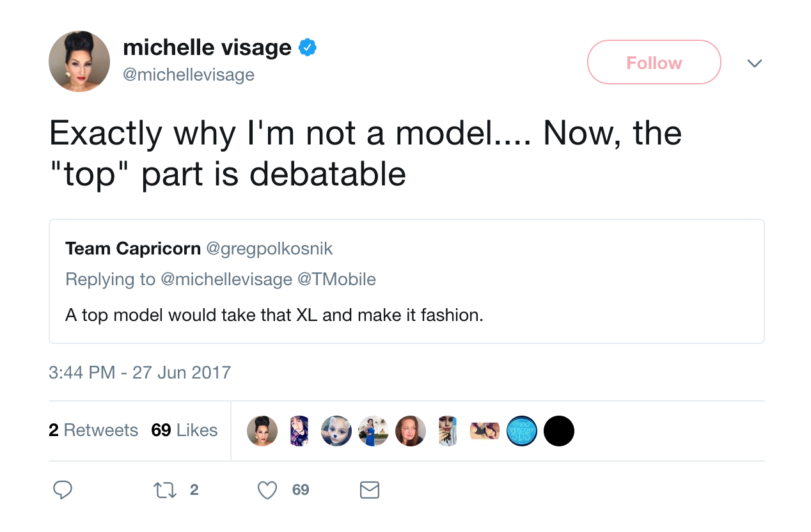Click the liker avatar with the puppy filter
Viewport: 811px width, 532px height.
(x=336, y=431)
